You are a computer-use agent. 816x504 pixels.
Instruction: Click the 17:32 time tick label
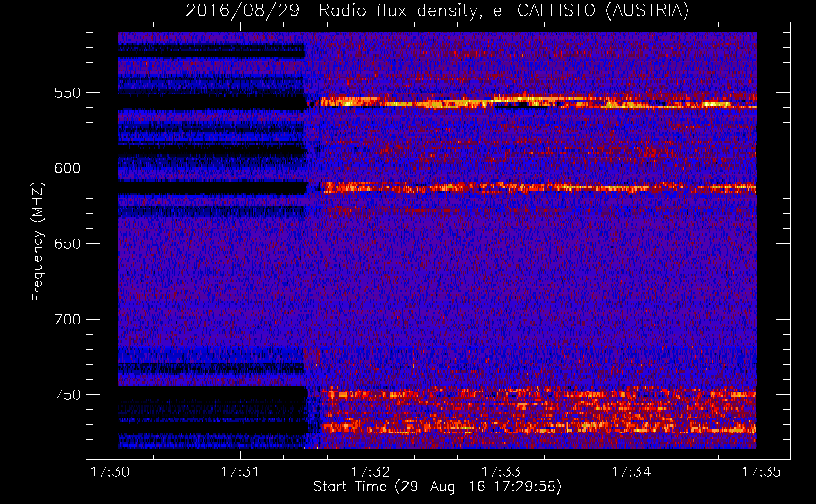(371, 472)
